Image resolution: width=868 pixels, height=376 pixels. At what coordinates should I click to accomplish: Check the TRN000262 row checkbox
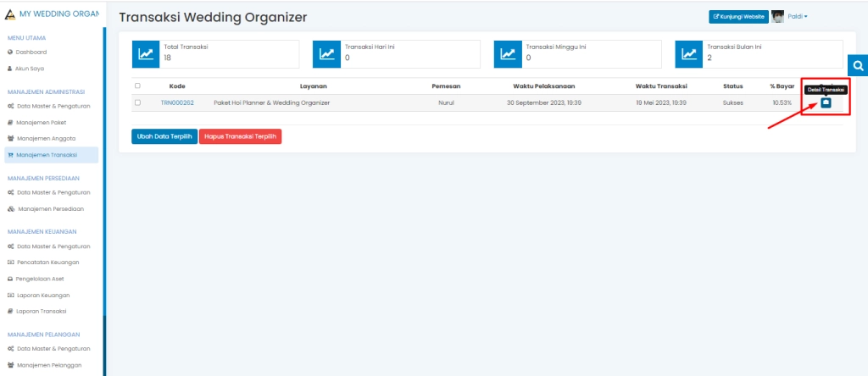tap(137, 102)
